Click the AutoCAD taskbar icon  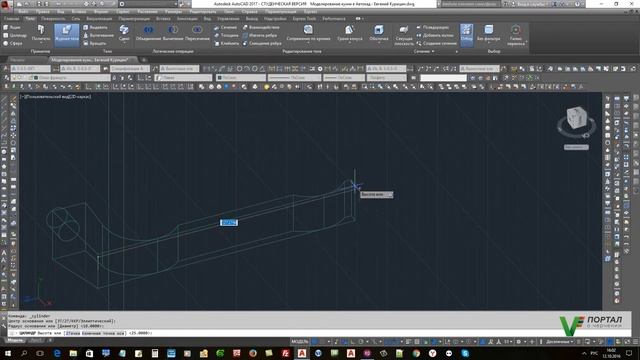coord(302,353)
